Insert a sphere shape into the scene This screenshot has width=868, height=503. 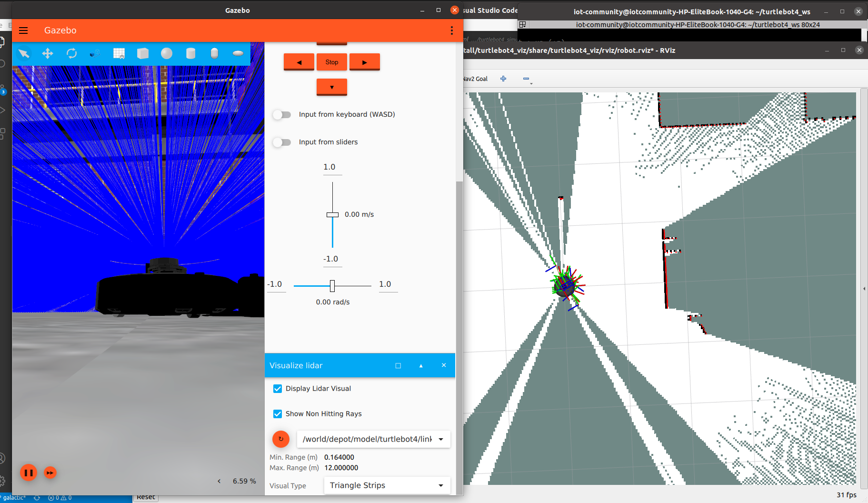[x=167, y=53]
